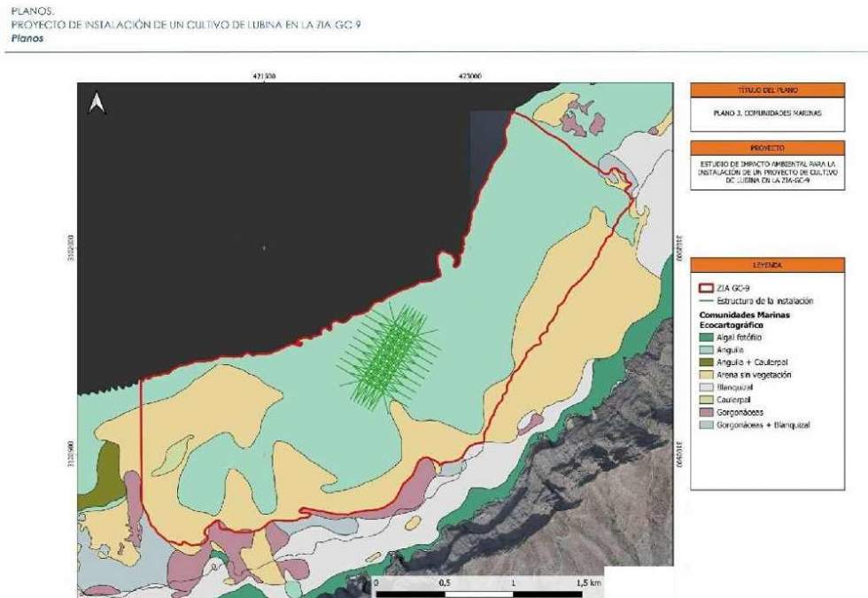This screenshot has height=598, width=868.
Task: Select the "Arena sin vegetación" legend label
Action: [754, 375]
